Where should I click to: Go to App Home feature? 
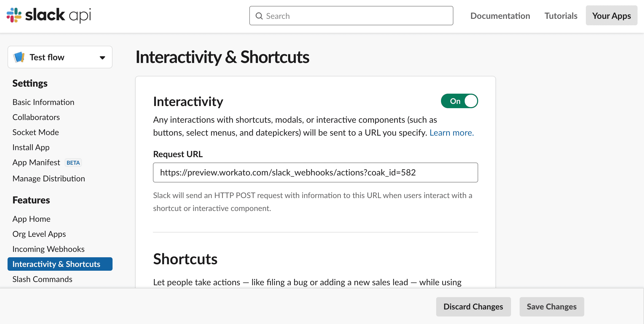tap(31, 219)
